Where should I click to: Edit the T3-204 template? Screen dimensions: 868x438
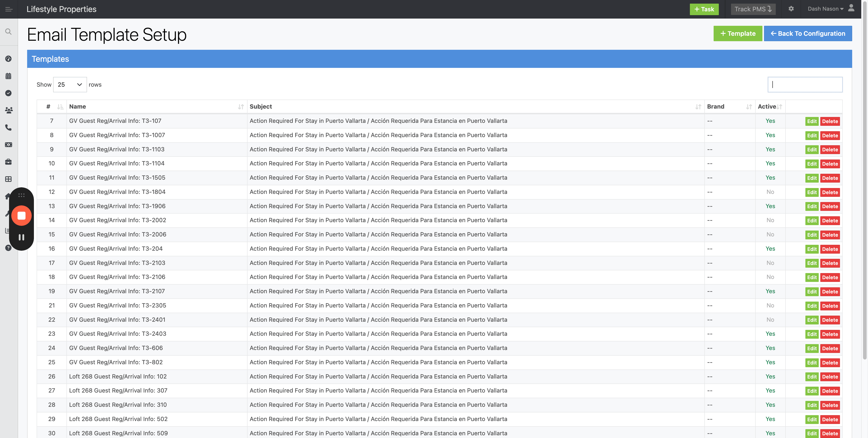click(812, 249)
